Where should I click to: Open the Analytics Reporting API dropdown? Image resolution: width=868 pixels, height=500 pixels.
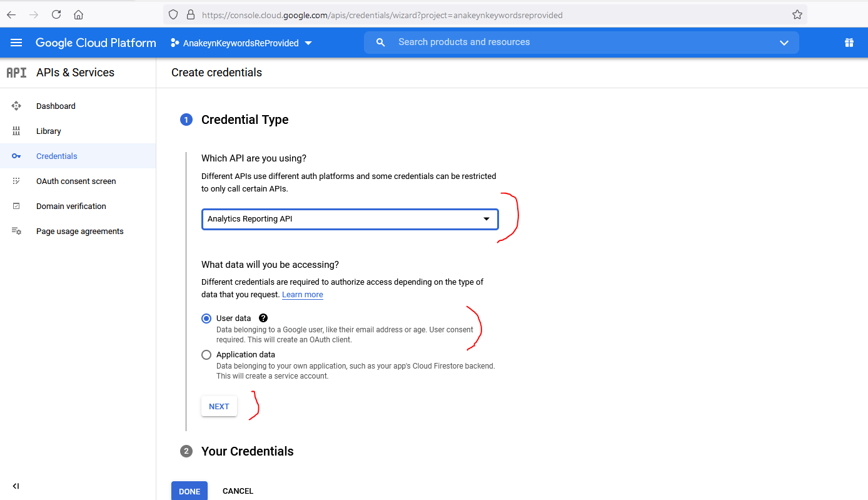tap(350, 220)
